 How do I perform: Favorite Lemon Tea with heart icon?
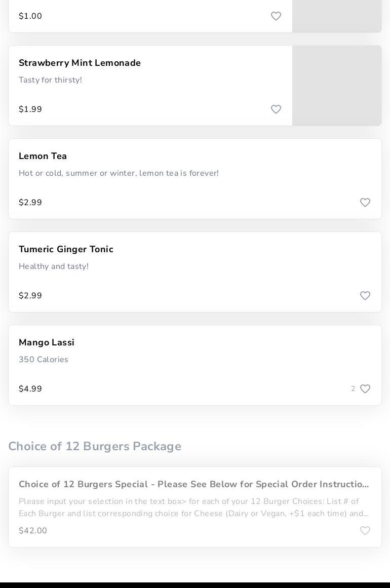coord(365,203)
